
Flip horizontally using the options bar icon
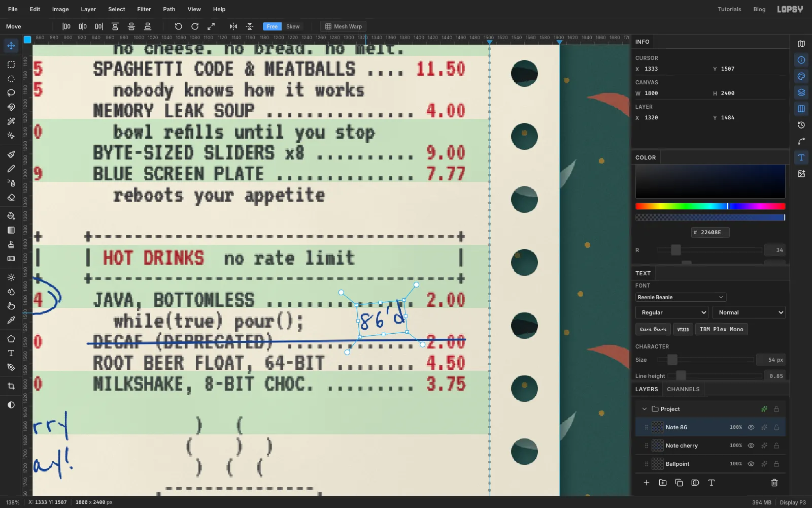(x=233, y=26)
